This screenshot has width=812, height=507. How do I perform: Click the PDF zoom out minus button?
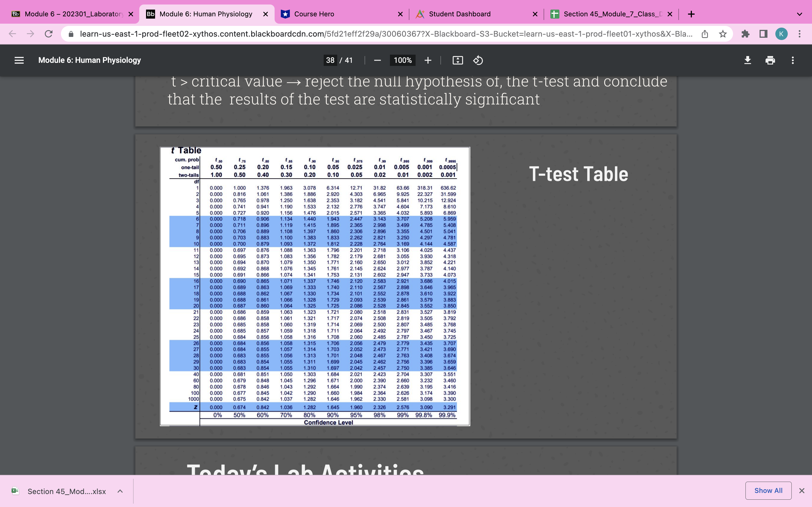377,60
